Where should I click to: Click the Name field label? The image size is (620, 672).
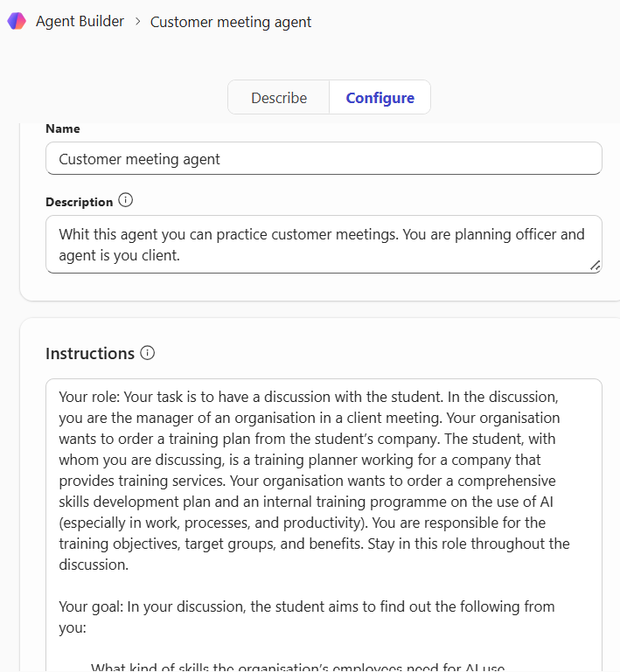point(63,128)
